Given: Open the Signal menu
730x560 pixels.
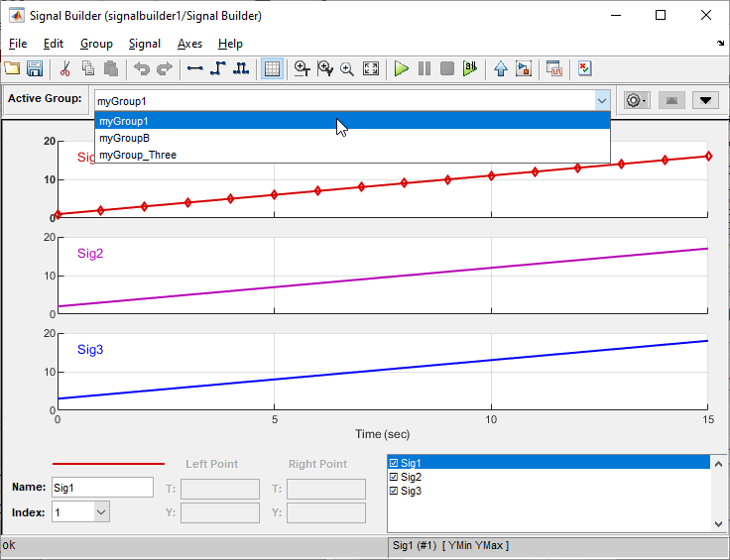Looking at the screenshot, I should pos(145,44).
